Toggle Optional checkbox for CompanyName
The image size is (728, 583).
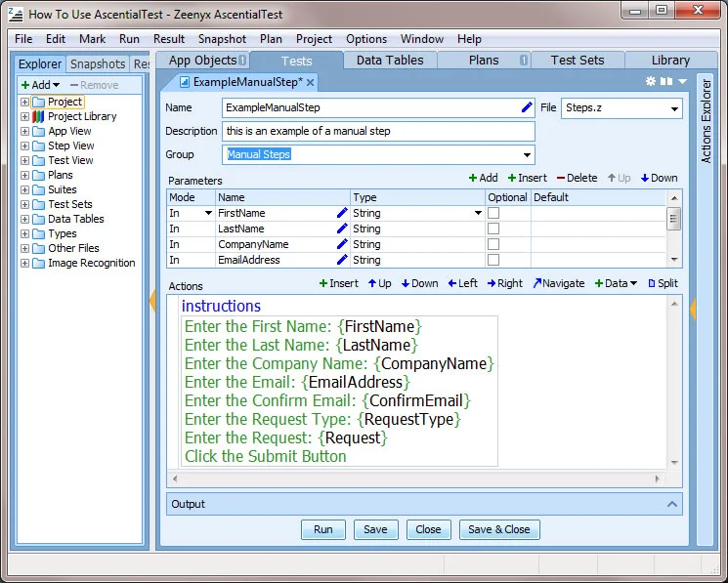tap(493, 244)
